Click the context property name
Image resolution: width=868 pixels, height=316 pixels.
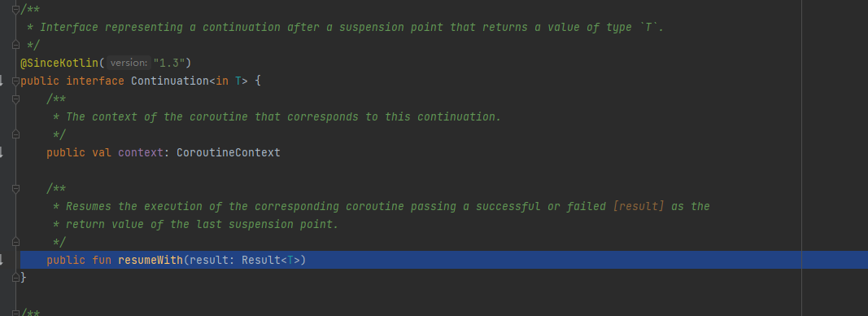click(x=141, y=152)
